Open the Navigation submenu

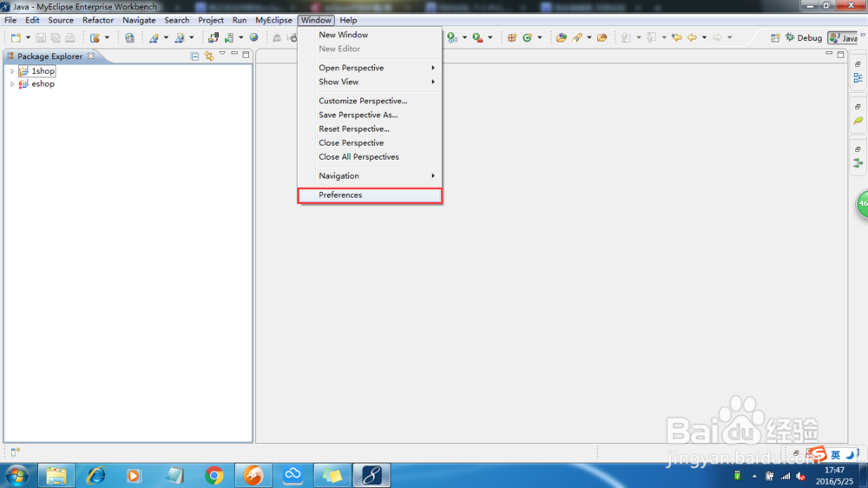point(369,176)
